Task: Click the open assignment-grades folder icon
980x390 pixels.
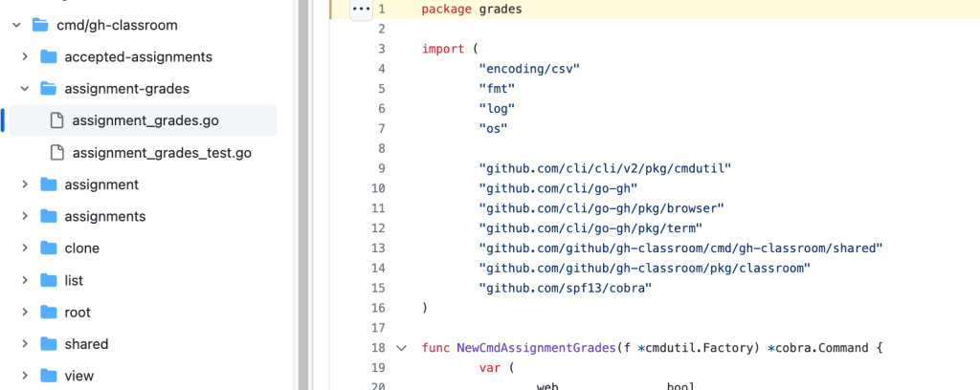Action: tap(48, 89)
